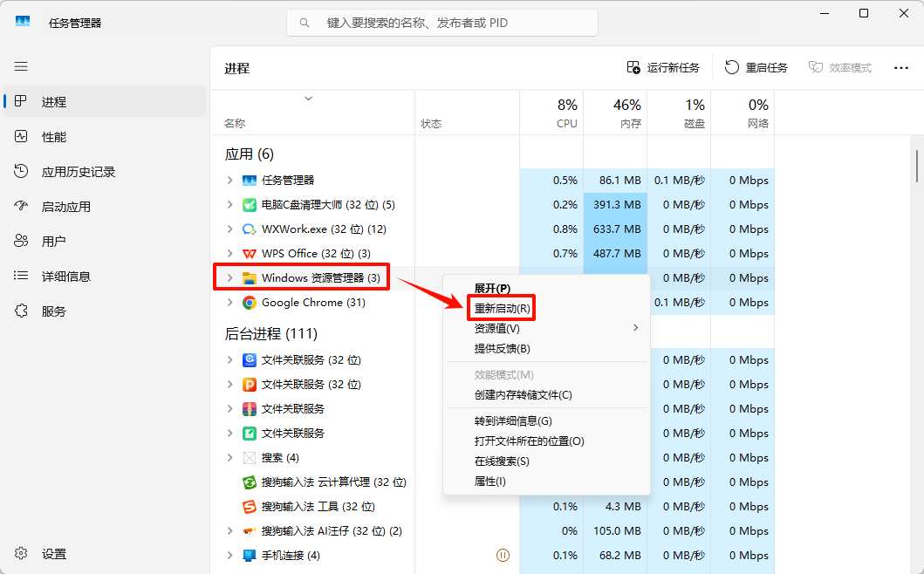
Task: Expand the Windows 资源管理器 group
Action: tap(229, 277)
